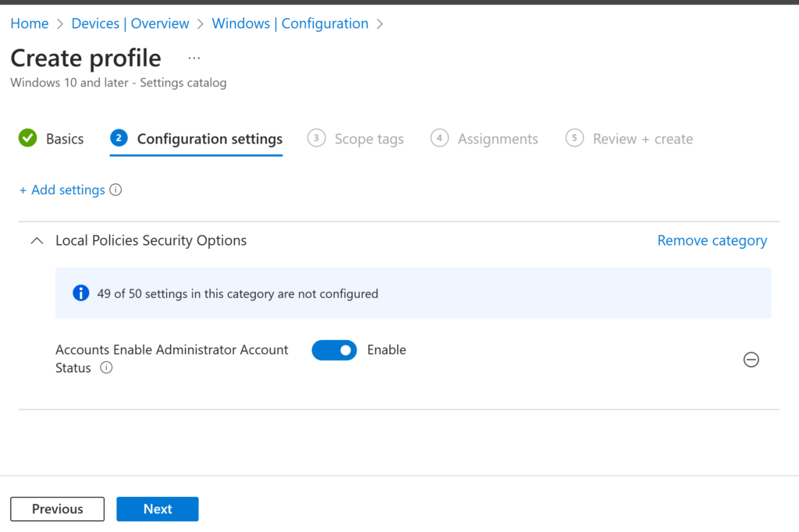The image size is (799, 532).
Task: Open Windows | Configuration breadcrumb
Action: click(x=289, y=23)
